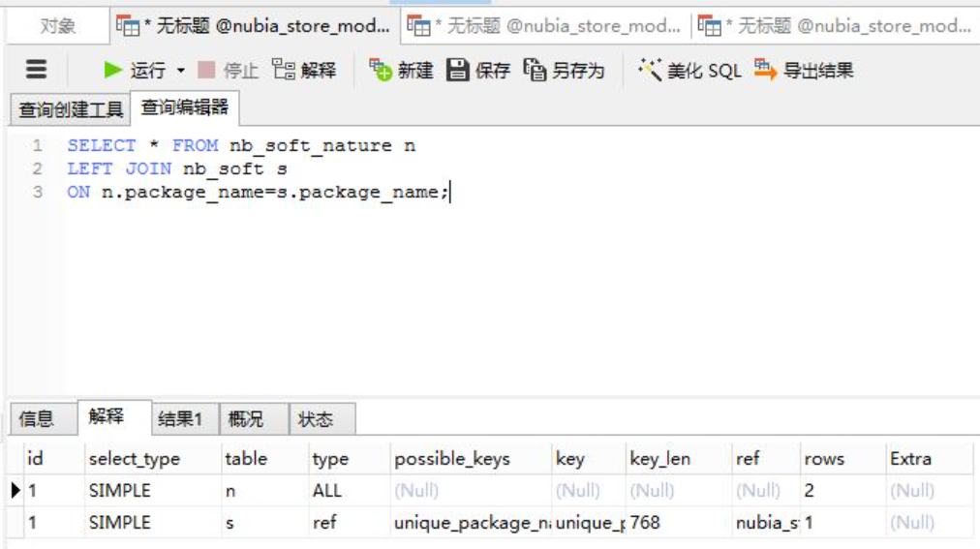980x549 pixels.
Task: Click inside the SQL editor on line 1
Action: (241, 145)
